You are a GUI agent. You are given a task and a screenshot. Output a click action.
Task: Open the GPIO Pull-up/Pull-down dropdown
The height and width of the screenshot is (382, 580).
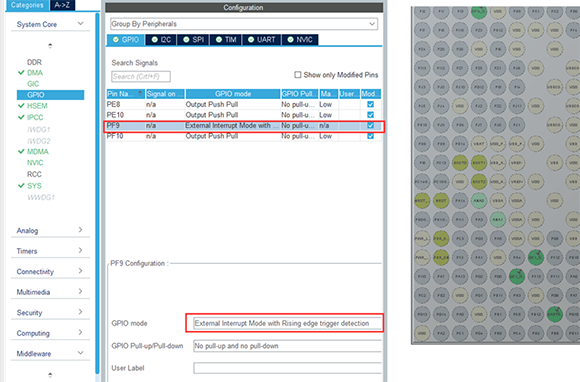pyautogui.click(x=287, y=346)
